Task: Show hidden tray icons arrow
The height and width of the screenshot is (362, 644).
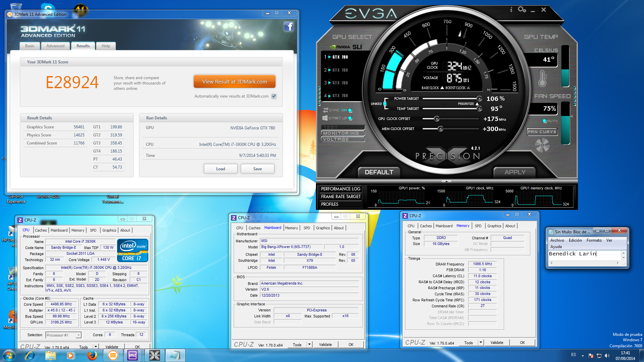Action: tap(583, 356)
